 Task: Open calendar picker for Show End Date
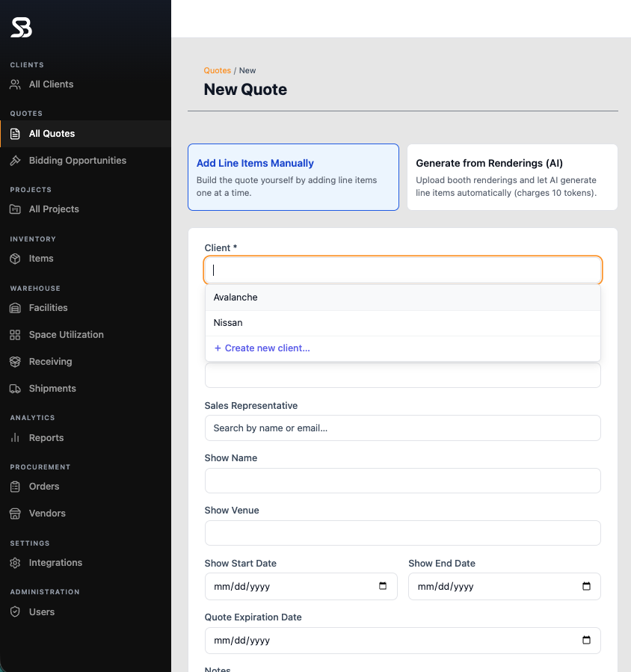(x=586, y=586)
